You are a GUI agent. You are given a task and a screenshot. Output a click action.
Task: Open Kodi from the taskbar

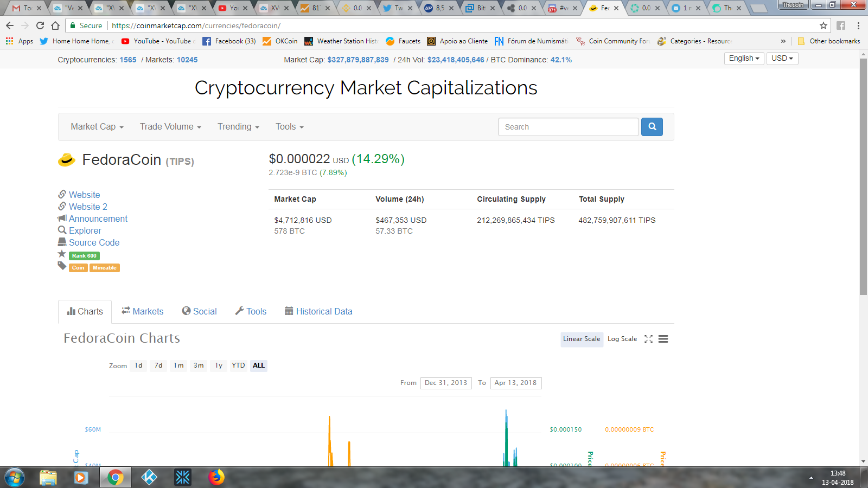[149, 477]
